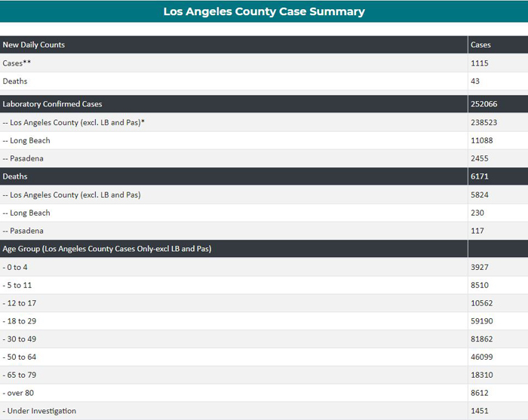The height and width of the screenshot is (420, 528).
Task: Click the Long Beach cases value 11088
Action: point(481,140)
